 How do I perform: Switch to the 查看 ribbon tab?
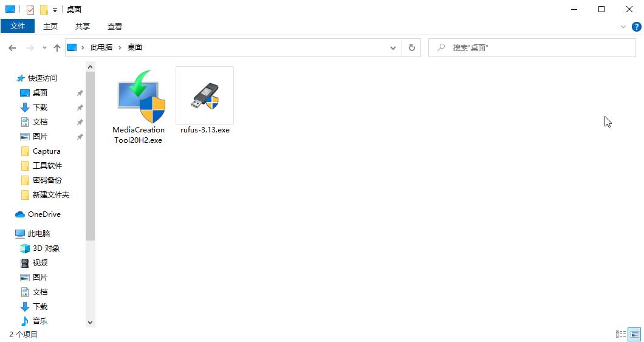(x=115, y=26)
